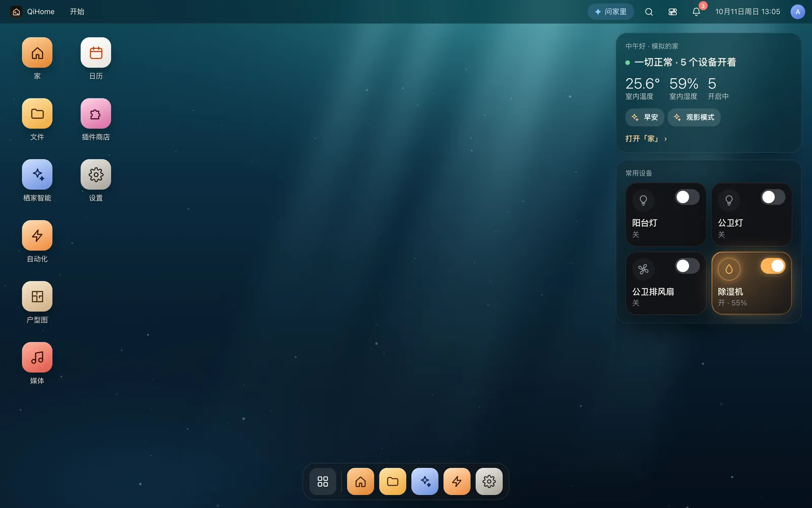Open the 设置 settings desktop icon
This screenshot has width=812, height=508.
pyautogui.click(x=96, y=175)
